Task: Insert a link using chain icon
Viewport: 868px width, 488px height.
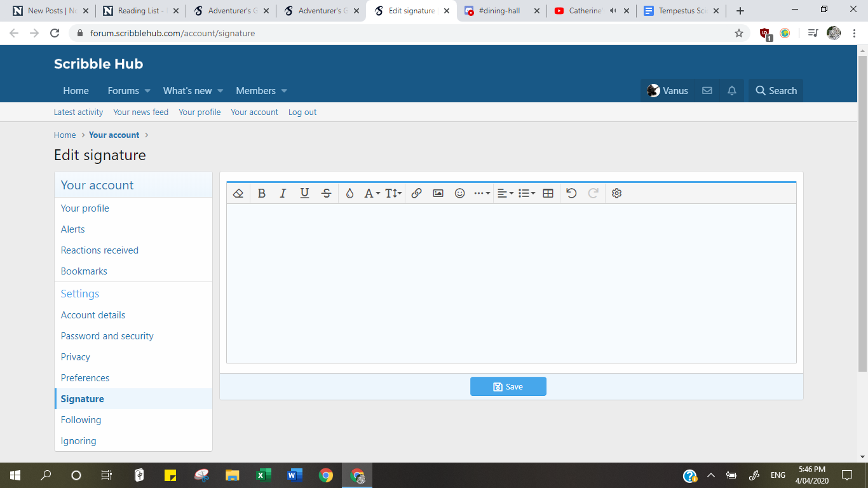Action: 416,193
